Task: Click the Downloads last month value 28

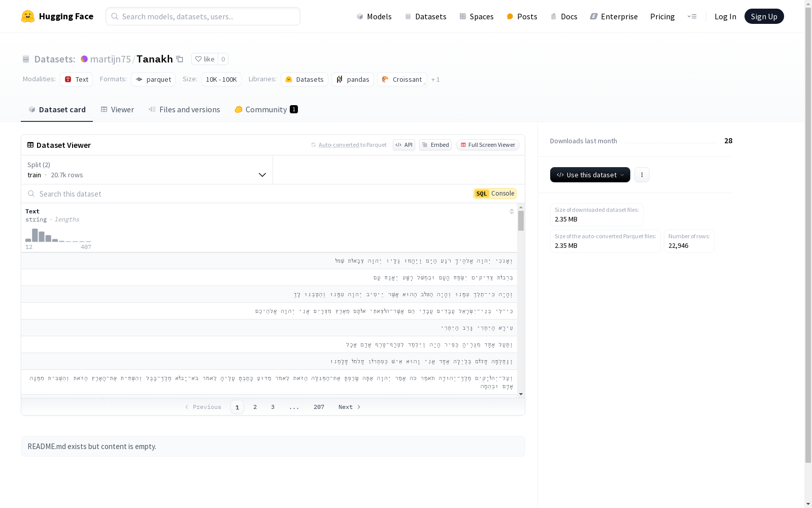Action: click(728, 141)
